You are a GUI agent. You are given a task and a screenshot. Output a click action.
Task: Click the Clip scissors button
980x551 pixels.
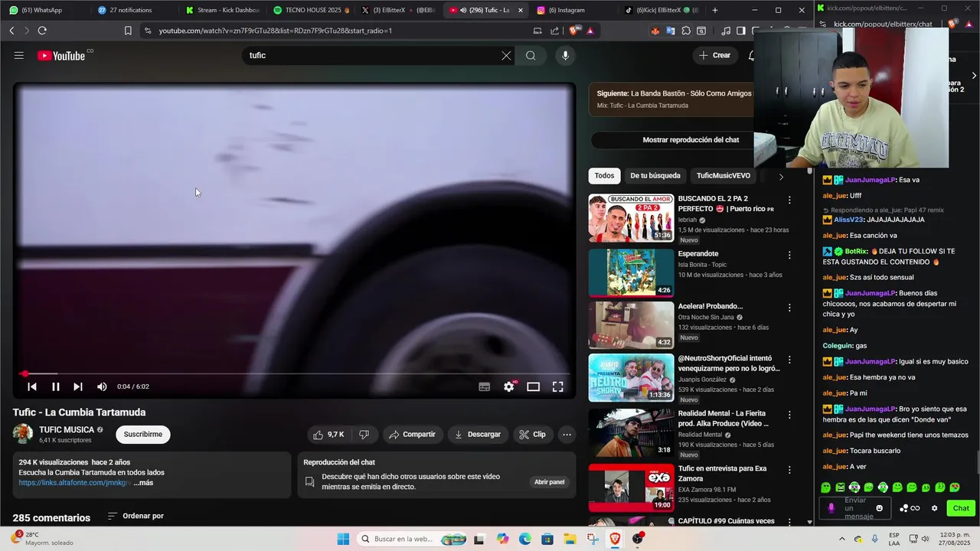(532, 434)
